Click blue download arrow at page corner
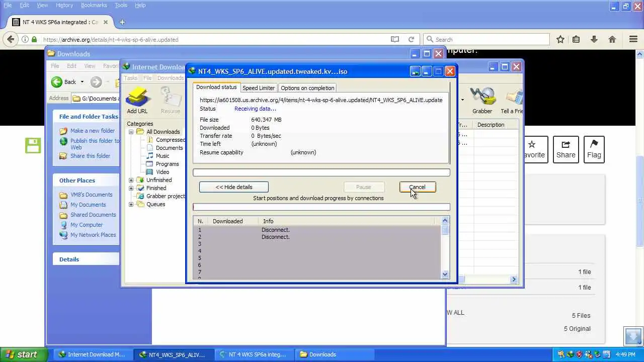 633,336
